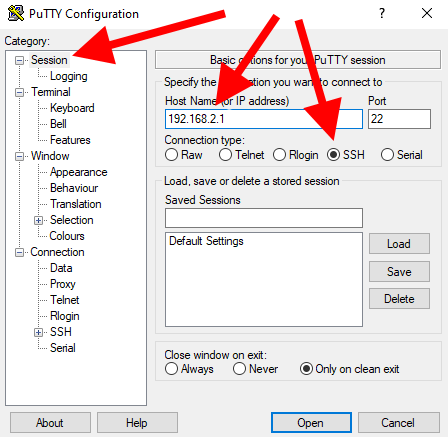Focus the Port input field
The width and height of the screenshot is (448, 437).
pos(399,119)
